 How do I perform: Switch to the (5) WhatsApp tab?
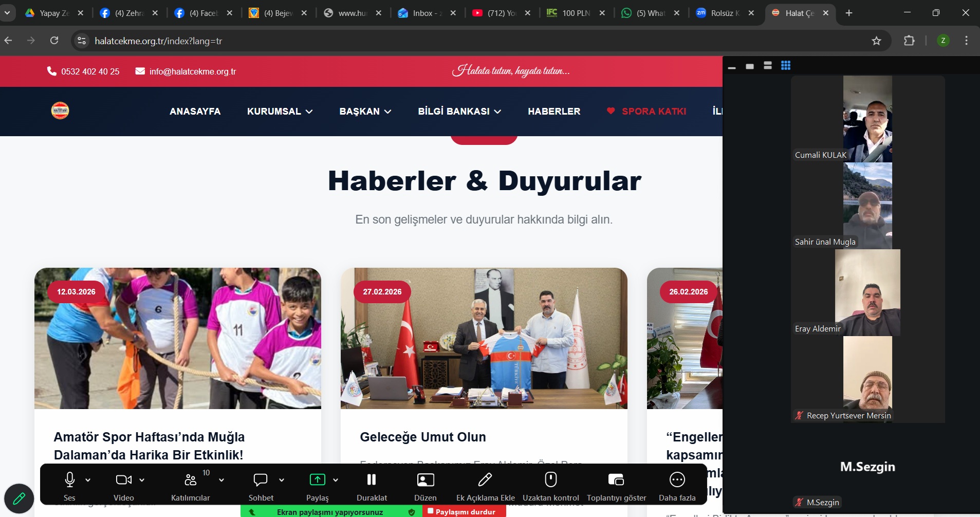[652, 13]
